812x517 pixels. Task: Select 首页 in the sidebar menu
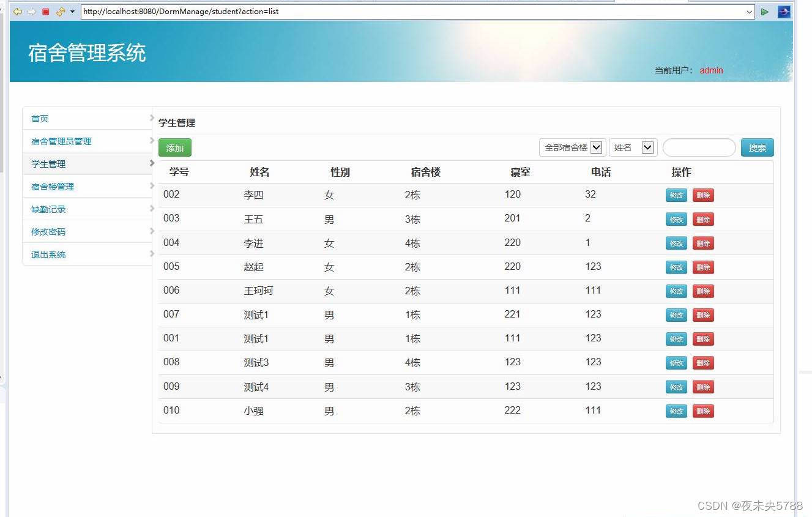tap(39, 118)
